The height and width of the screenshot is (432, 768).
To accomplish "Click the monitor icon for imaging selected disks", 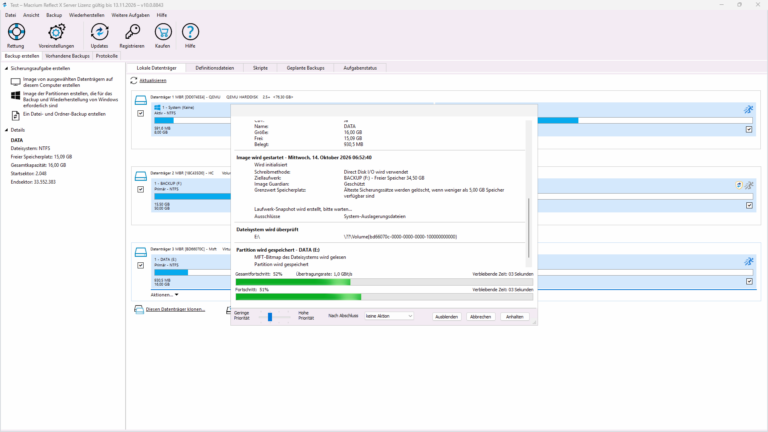I will (16, 82).
